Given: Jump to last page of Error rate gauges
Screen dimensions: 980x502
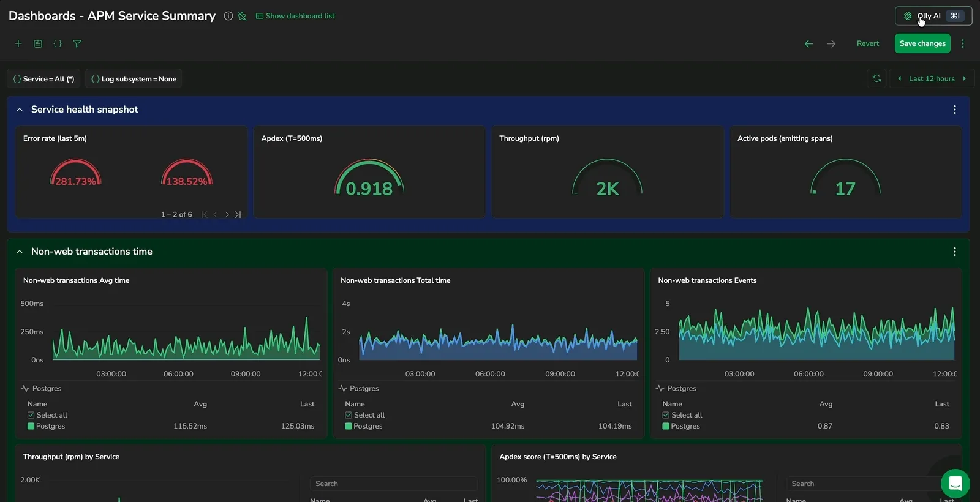Looking at the screenshot, I should pyautogui.click(x=238, y=214).
